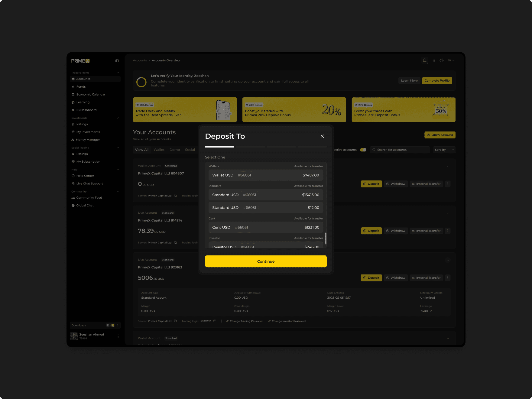The image size is (532, 399).
Task: Click the Money Manager icon
Action: (73, 140)
